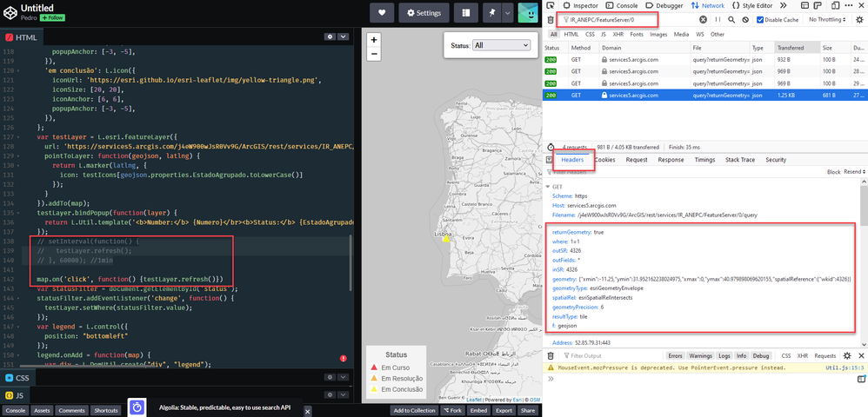
Task: Open HTML editor settings gear
Action: pyautogui.click(x=330, y=36)
